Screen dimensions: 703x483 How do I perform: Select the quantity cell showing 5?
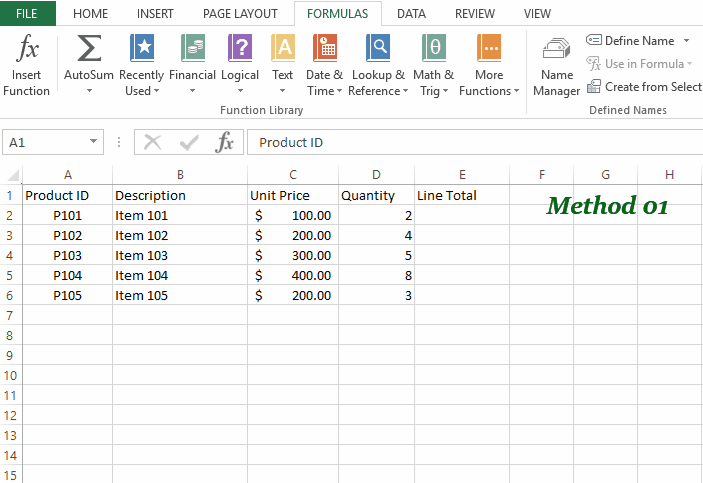click(377, 256)
